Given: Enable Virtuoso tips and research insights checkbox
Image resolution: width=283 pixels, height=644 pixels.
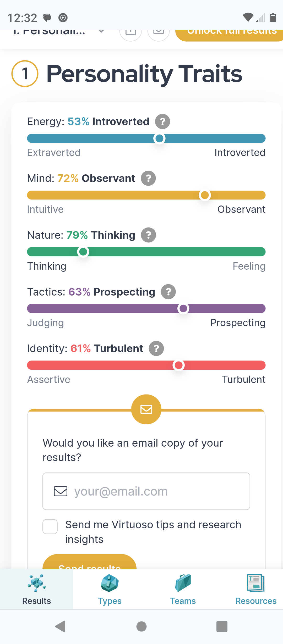Looking at the screenshot, I should pos(50,526).
